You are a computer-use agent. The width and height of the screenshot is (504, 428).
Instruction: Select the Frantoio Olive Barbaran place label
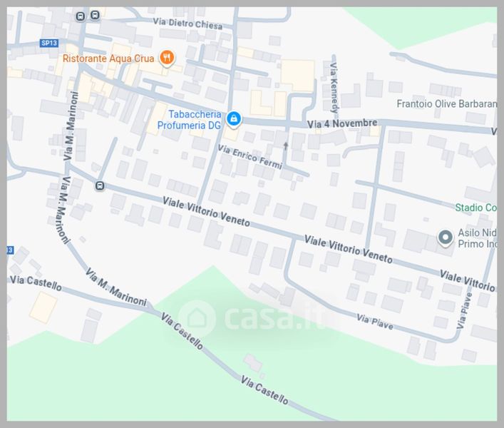(x=447, y=104)
